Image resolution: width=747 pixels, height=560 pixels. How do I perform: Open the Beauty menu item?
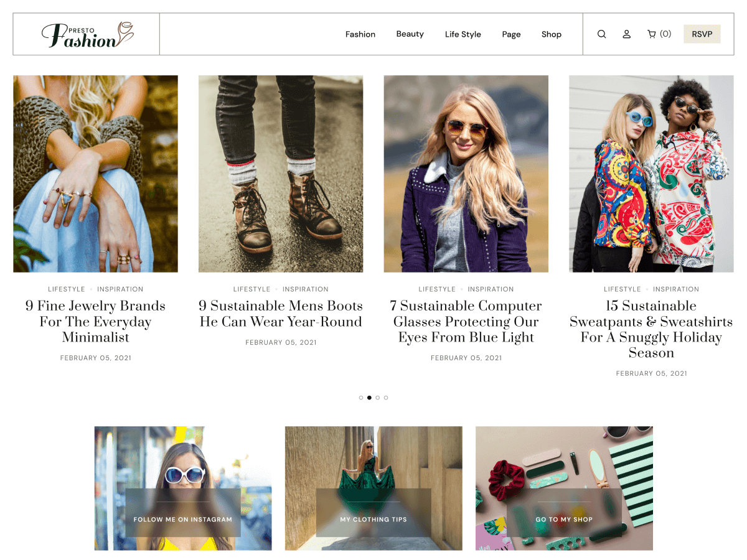coord(410,34)
